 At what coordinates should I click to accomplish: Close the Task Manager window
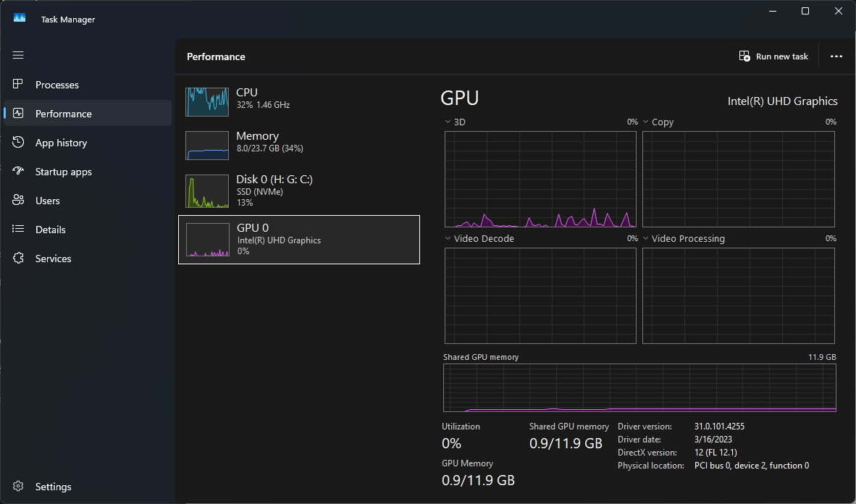point(839,11)
